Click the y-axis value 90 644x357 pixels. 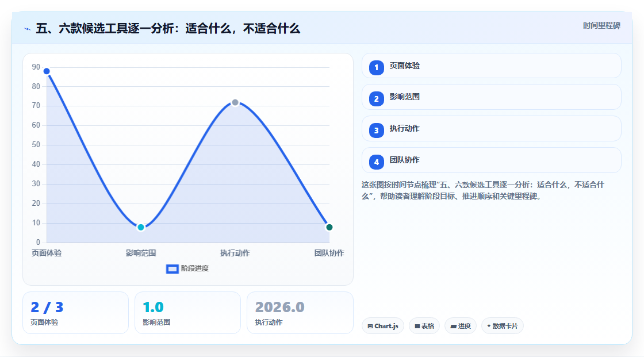click(x=36, y=67)
